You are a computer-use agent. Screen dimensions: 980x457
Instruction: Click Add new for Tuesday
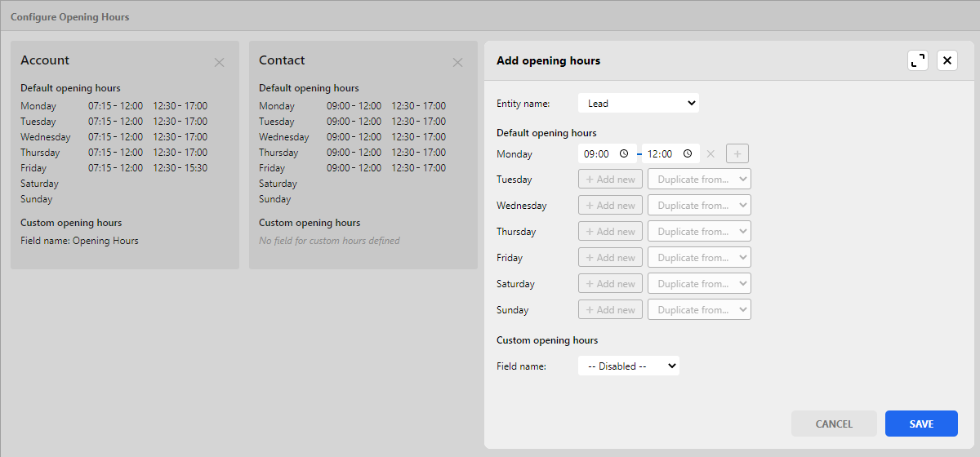click(610, 180)
